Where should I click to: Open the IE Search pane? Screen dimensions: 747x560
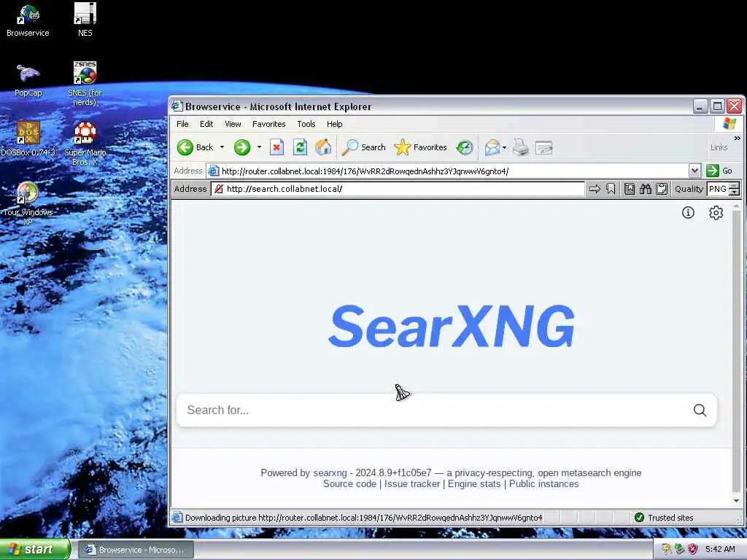click(363, 147)
